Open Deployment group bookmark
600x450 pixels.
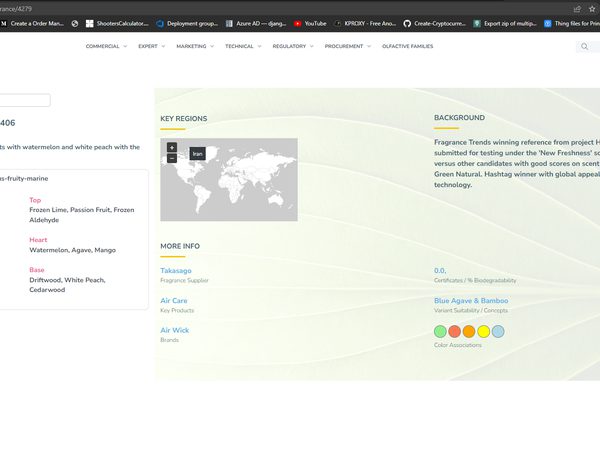pos(187,23)
